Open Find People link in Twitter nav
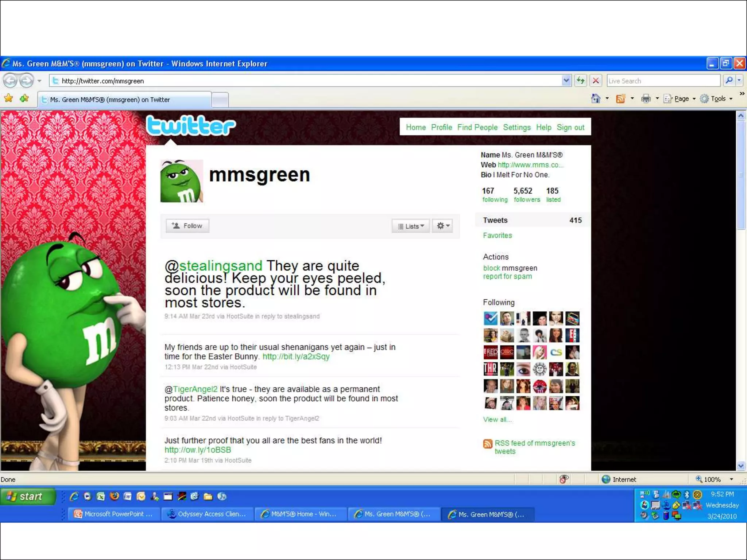The image size is (747, 560). (x=477, y=127)
